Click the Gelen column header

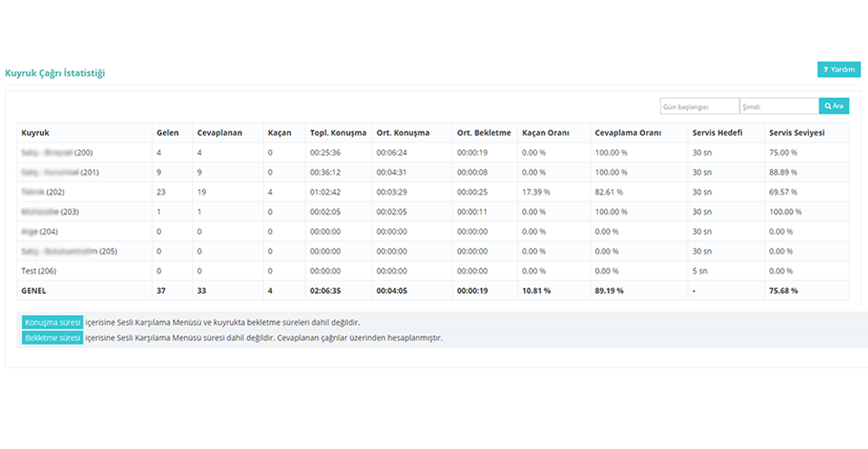point(168,133)
